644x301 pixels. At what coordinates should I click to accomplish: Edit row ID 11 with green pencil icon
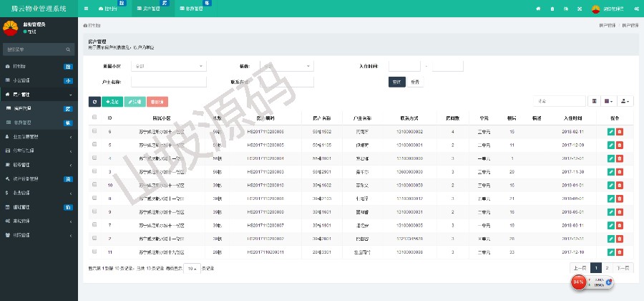[611, 252]
